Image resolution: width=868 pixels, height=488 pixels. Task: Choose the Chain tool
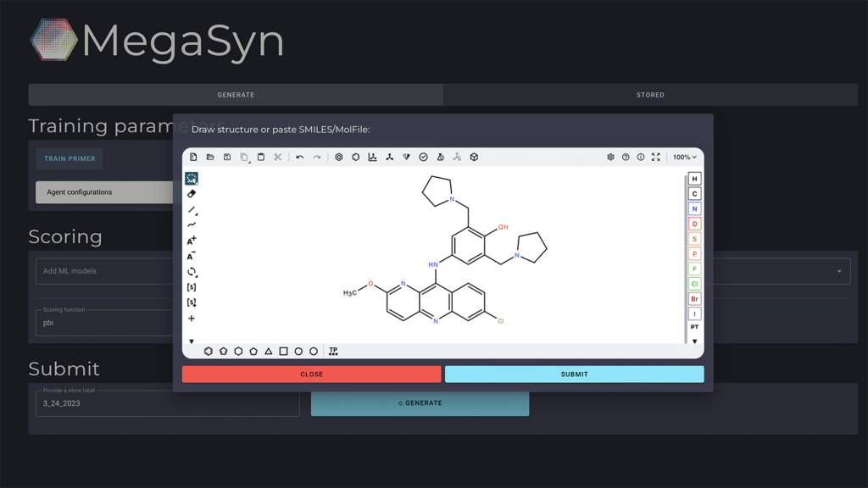point(192,225)
